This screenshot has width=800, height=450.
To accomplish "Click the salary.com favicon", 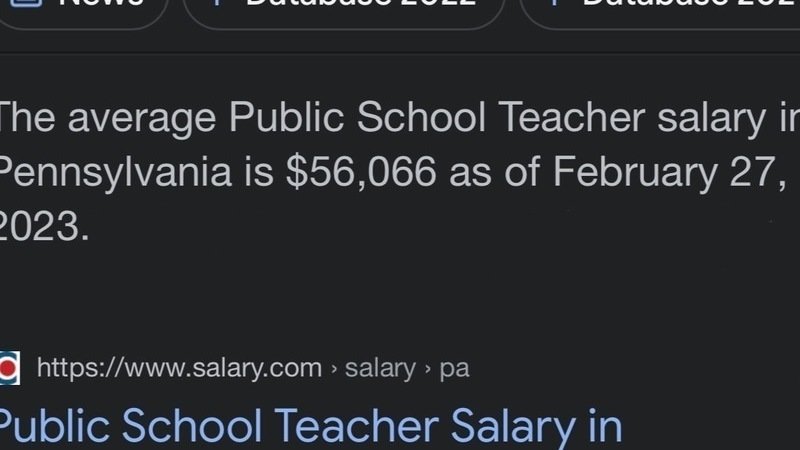I will 9,368.
